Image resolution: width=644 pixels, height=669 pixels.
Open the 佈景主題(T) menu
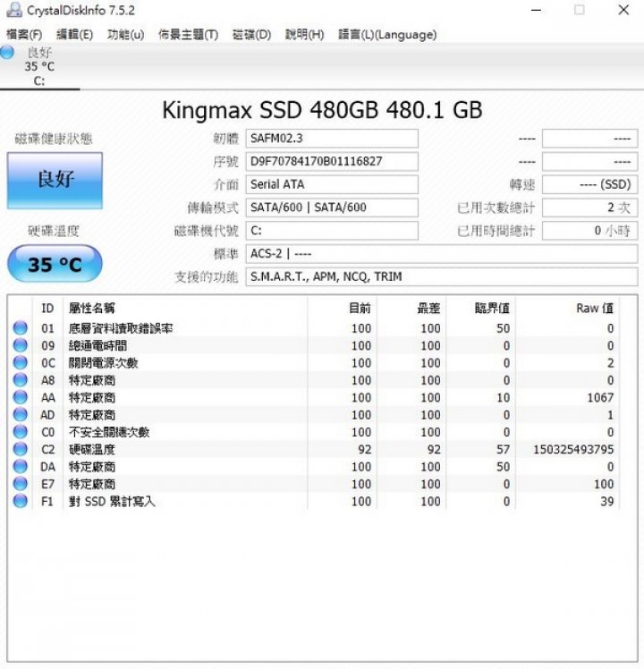click(x=188, y=35)
